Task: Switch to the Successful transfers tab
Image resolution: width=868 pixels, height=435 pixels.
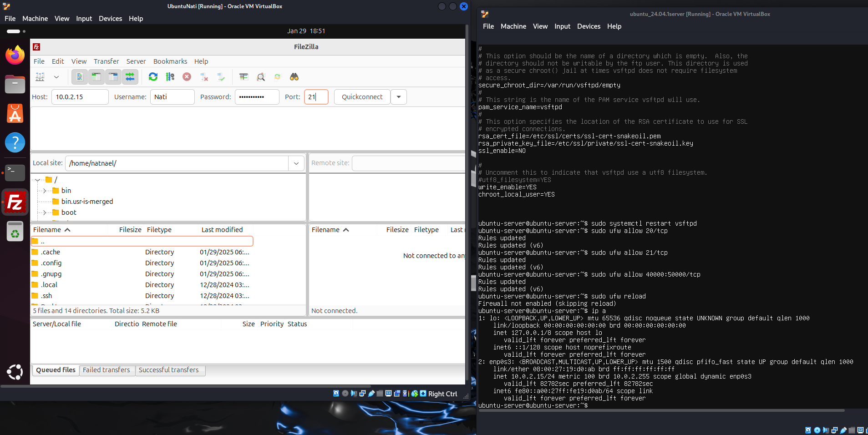Action: point(169,370)
